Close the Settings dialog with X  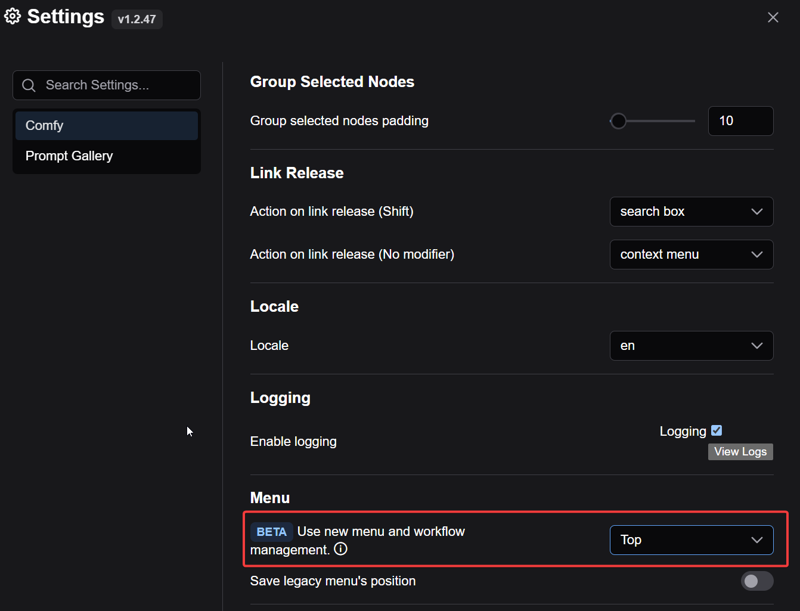pyautogui.click(x=773, y=17)
